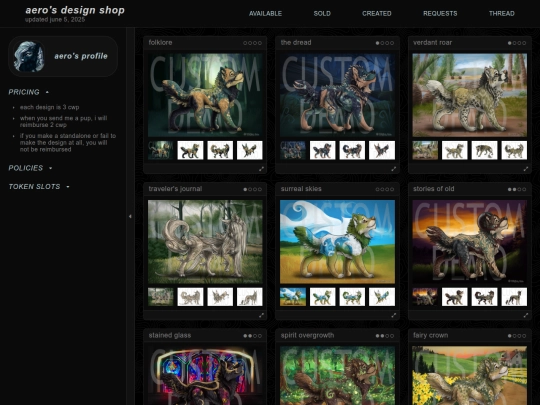Select third thumbnail under folklore

(220, 150)
